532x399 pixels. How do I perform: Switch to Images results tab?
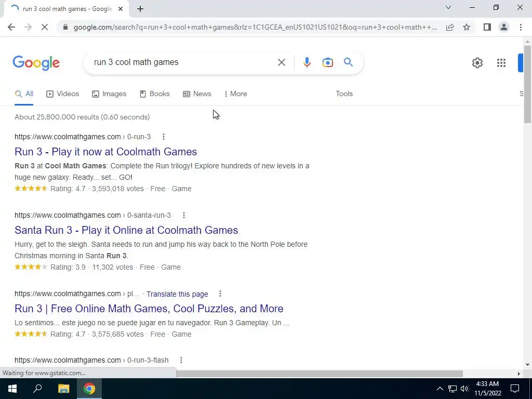(x=109, y=94)
